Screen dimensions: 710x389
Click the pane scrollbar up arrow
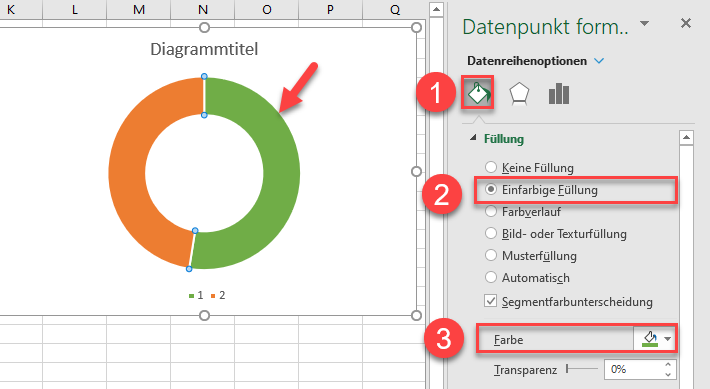pos(686,137)
